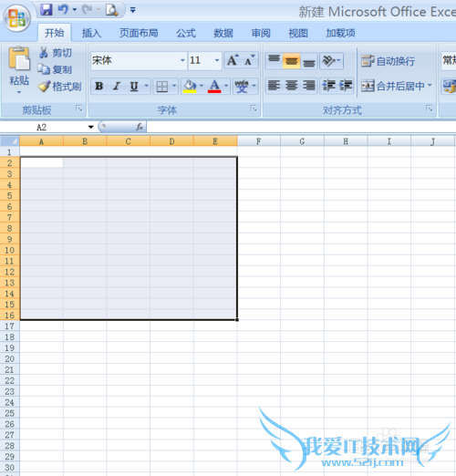Open the 视图 tab
456x476 pixels.
click(298, 33)
